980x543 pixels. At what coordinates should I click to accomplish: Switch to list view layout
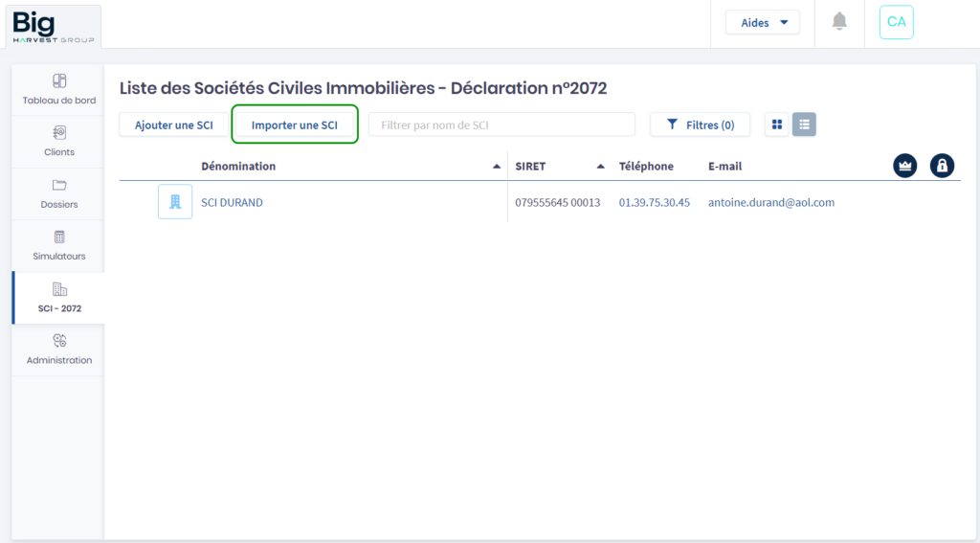pos(804,124)
